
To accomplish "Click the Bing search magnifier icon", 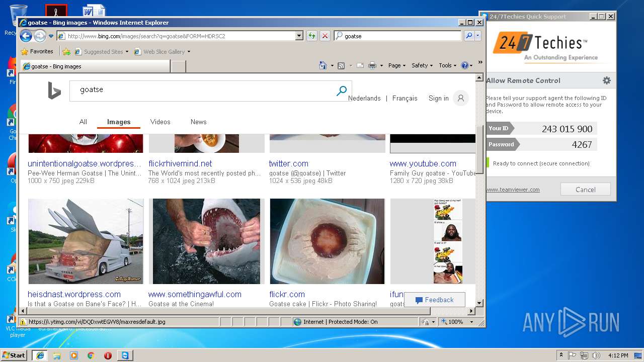I will tap(342, 90).
